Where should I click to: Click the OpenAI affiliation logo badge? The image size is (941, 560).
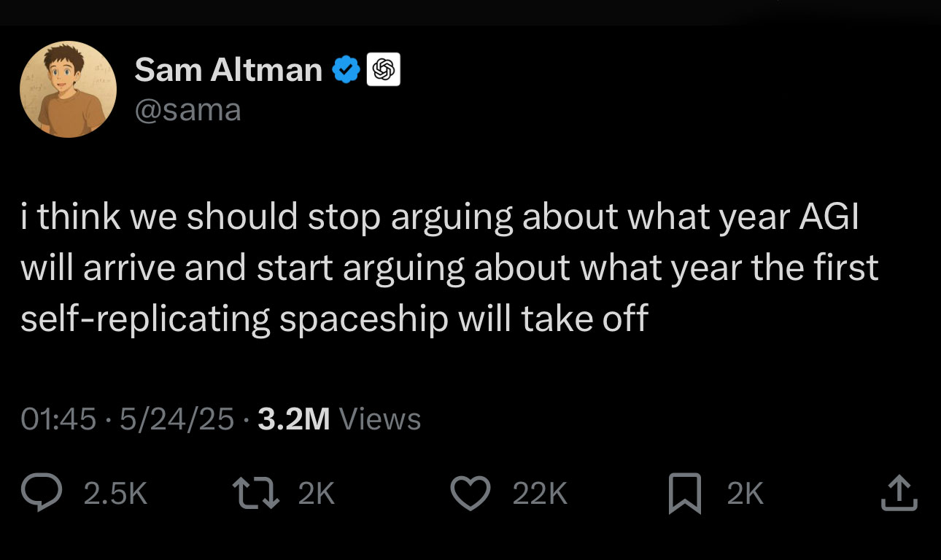(383, 70)
